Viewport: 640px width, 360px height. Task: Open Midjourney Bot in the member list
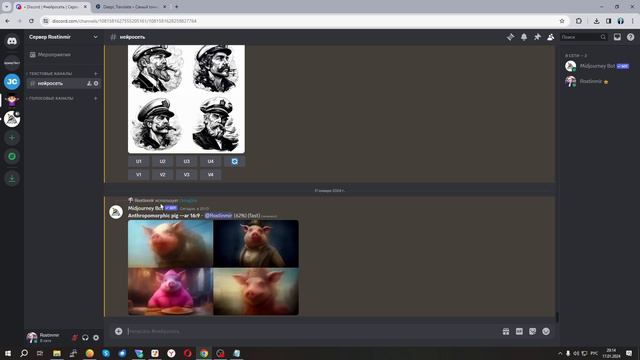598,66
